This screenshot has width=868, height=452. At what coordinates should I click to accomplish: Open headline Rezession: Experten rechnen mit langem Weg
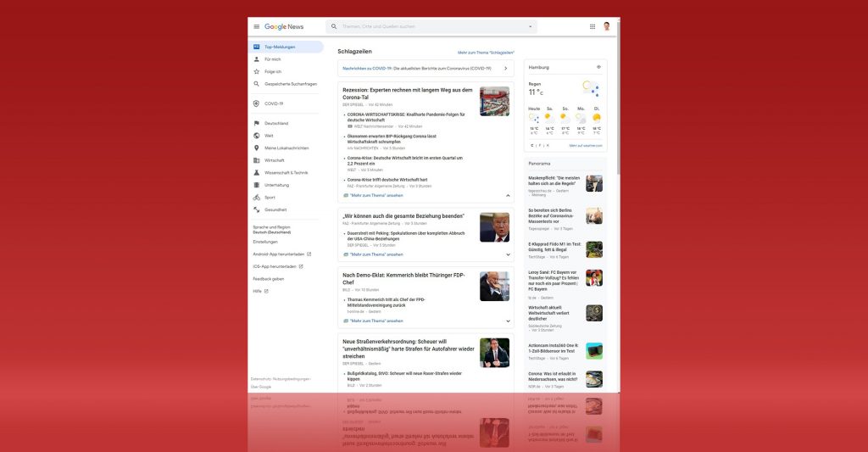coord(408,93)
